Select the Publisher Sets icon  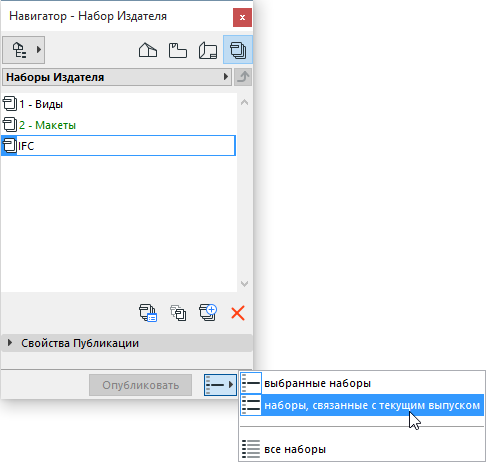(238, 50)
